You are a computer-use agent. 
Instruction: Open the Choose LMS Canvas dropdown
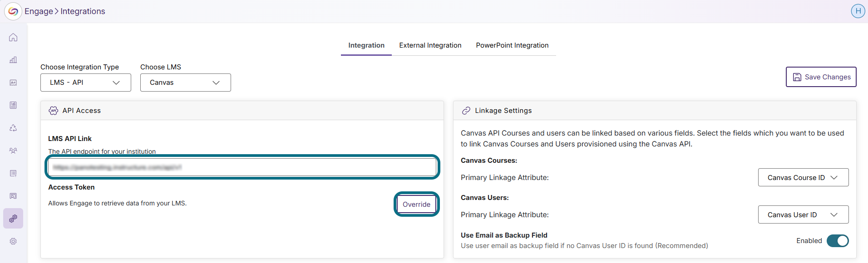(186, 83)
